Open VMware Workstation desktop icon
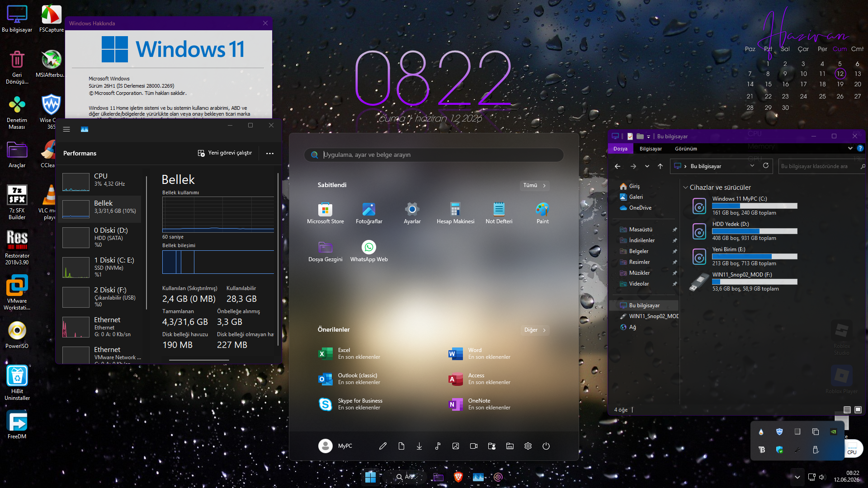The width and height of the screenshot is (868, 488). tap(17, 293)
